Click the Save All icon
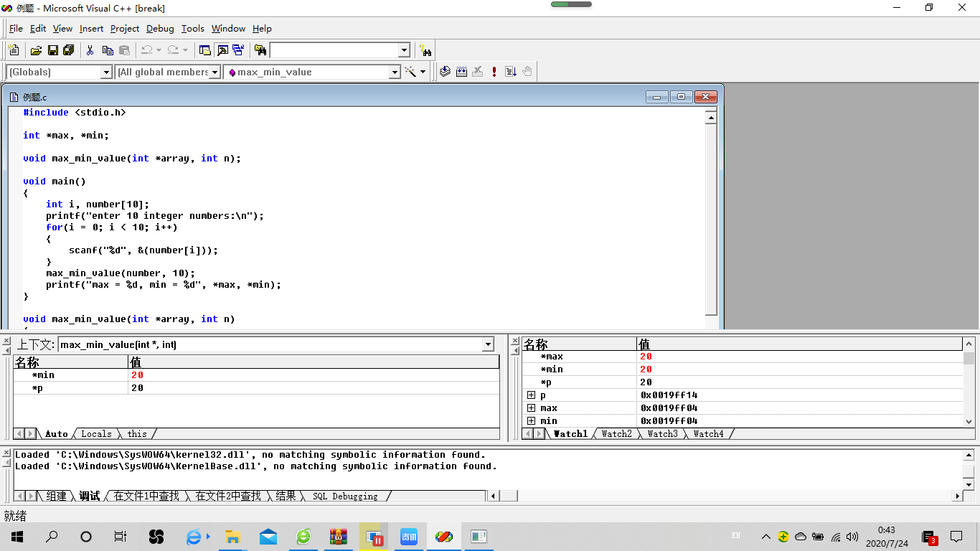The height and width of the screenshot is (551, 980). (69, 50)
